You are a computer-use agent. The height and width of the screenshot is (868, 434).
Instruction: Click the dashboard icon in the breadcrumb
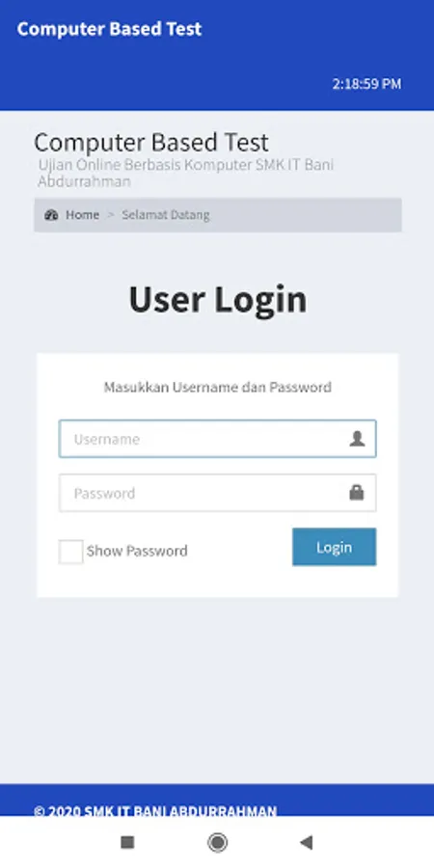click(x=51, y=215)
